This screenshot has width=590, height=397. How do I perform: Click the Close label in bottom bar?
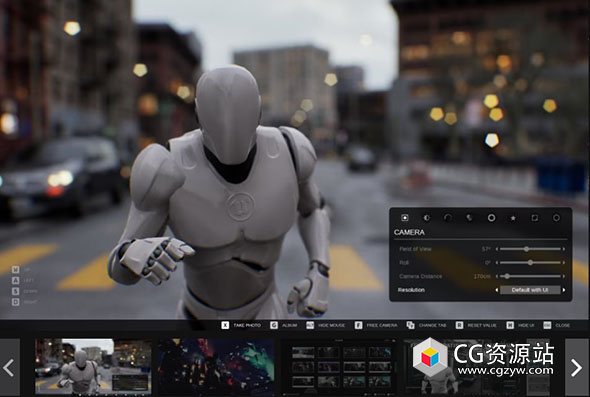coord(563,325)
